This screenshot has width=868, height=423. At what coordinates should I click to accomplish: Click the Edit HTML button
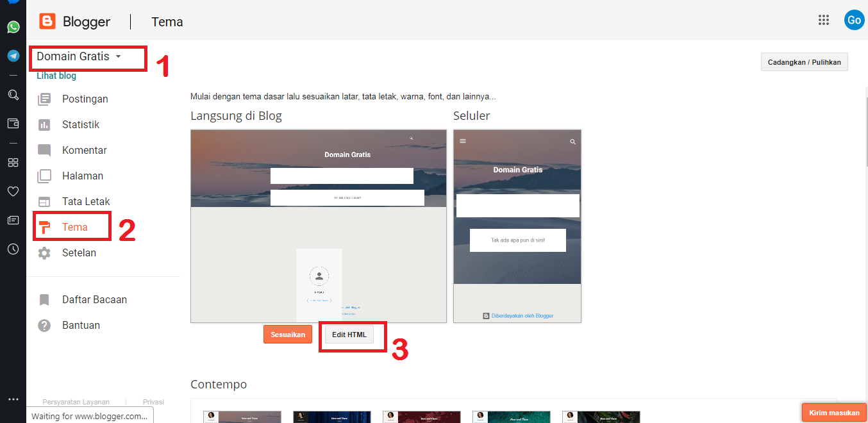[349, 335]
